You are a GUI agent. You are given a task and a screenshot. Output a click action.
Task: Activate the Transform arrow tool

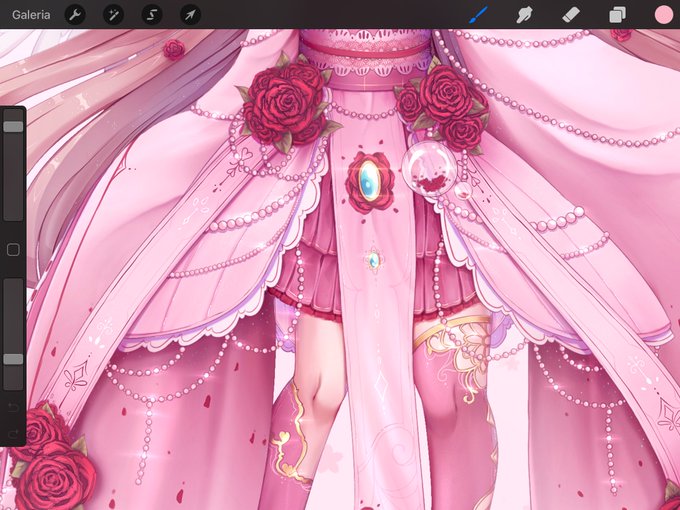[x=190, y=15]
